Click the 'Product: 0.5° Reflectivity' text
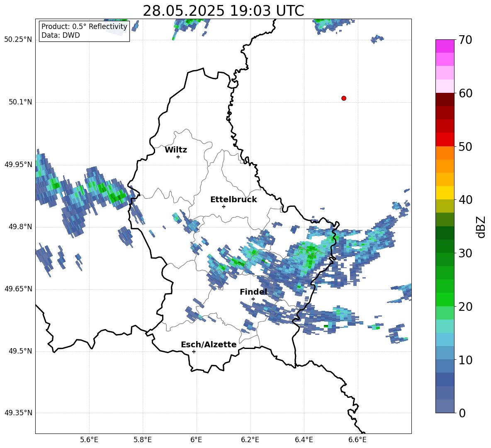This screenshot has width=491, height=448. click(x=84, y=27)
